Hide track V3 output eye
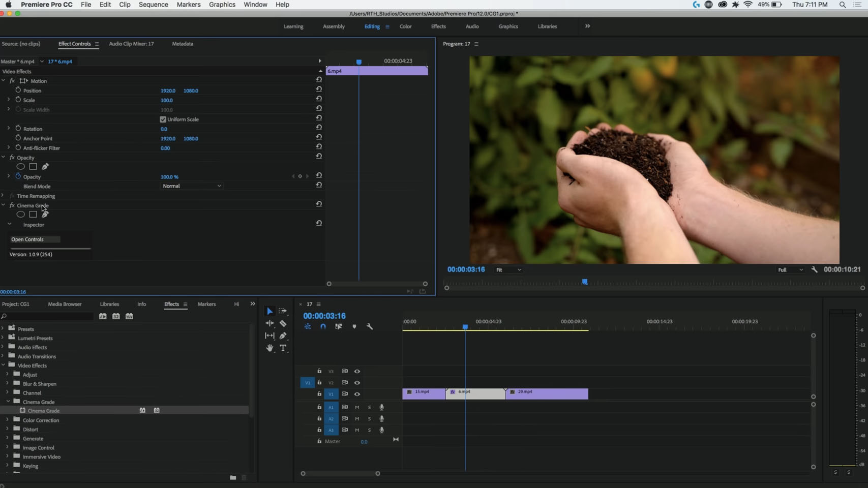The width and height of the screenshot is (868, 488). pos(357,372)
